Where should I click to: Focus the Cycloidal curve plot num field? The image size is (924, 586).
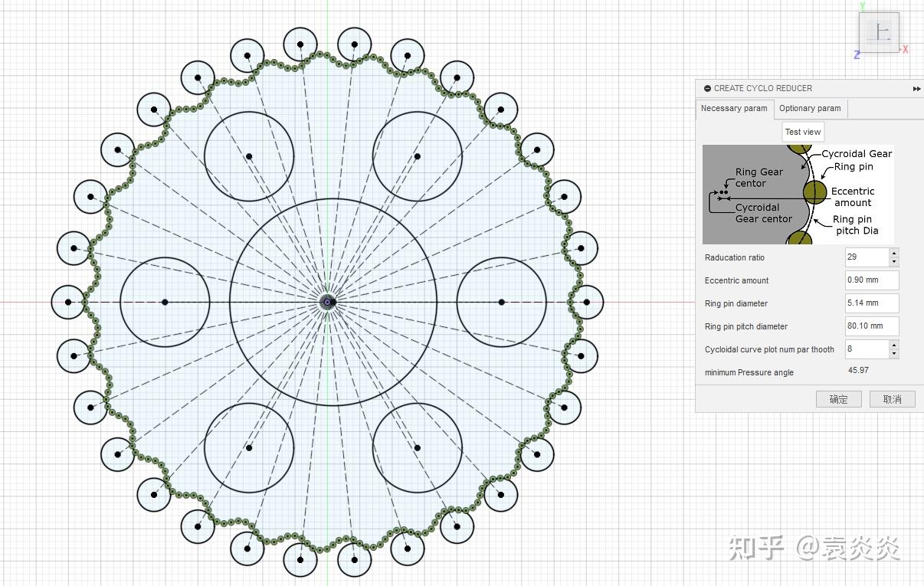coord(867,349)
